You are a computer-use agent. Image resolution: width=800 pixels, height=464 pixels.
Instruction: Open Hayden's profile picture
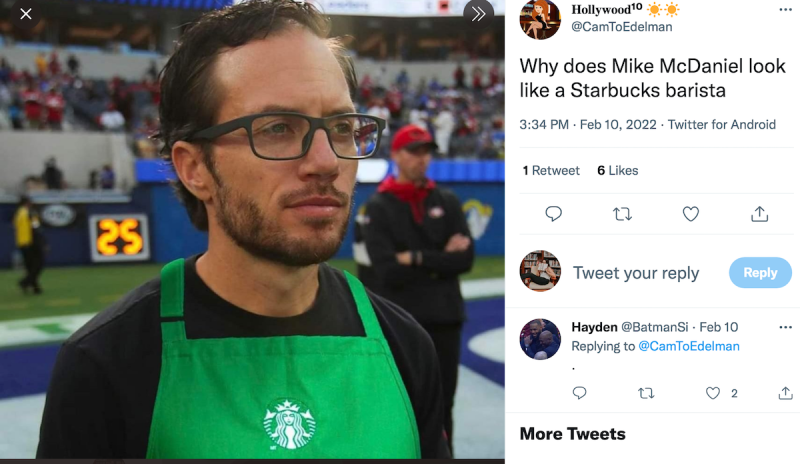coord(540,339)
